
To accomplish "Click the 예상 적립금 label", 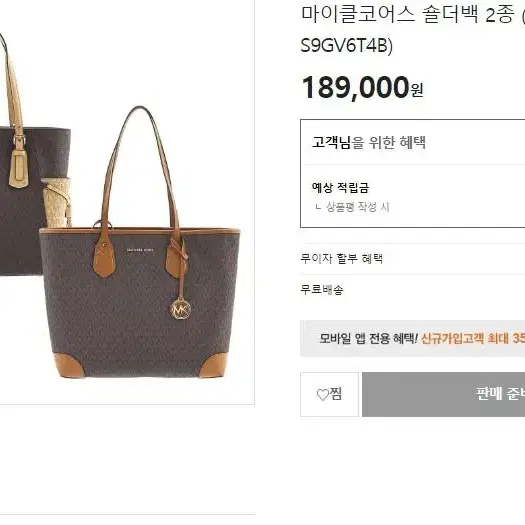I will pos(340,188).
